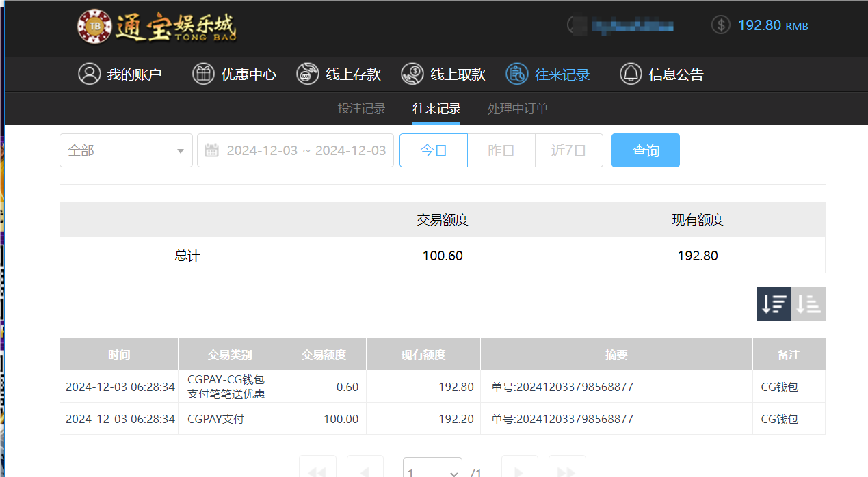Toggle ascending sort order

[808, 303]
